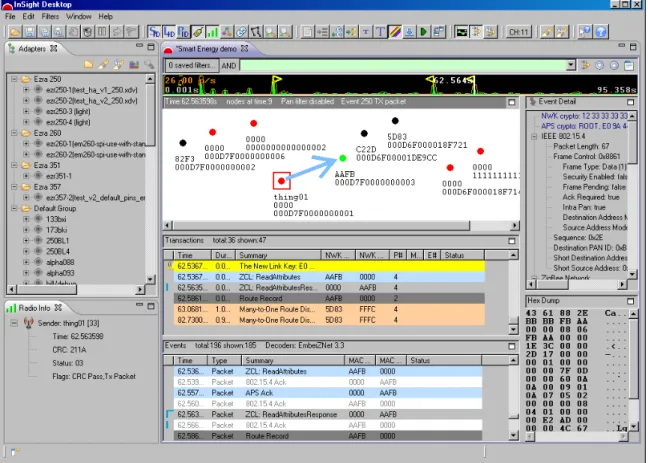Toggle the black waveform activity toolbar button

click(461, 32)
